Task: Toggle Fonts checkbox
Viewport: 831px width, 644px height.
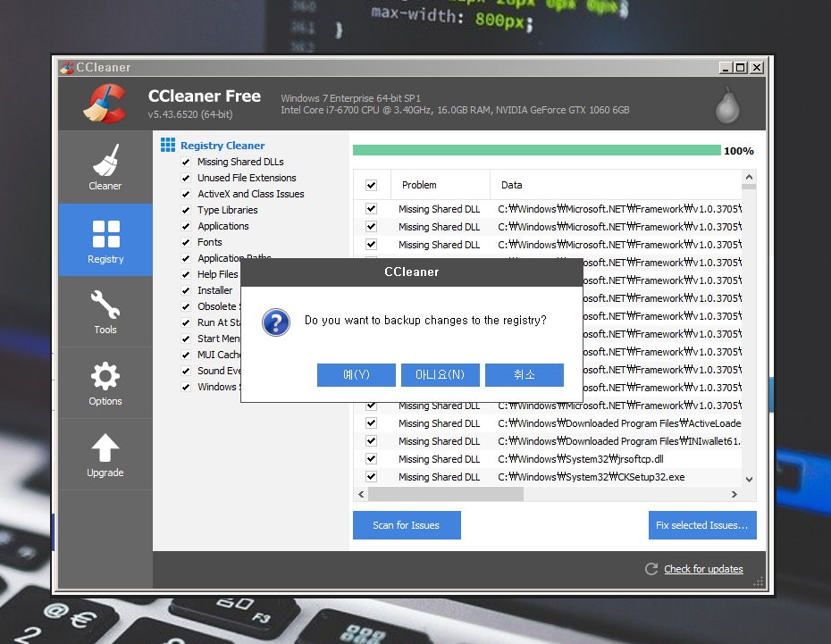Action: point(186,243)
